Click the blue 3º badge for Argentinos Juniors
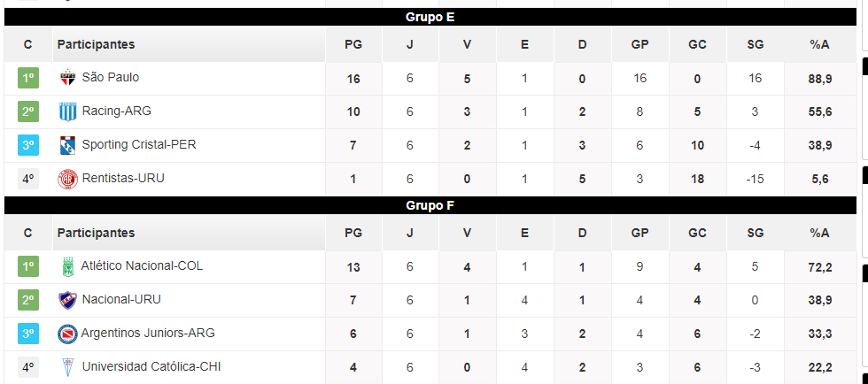Screen dimensions: 868x384 coord(28,334)
